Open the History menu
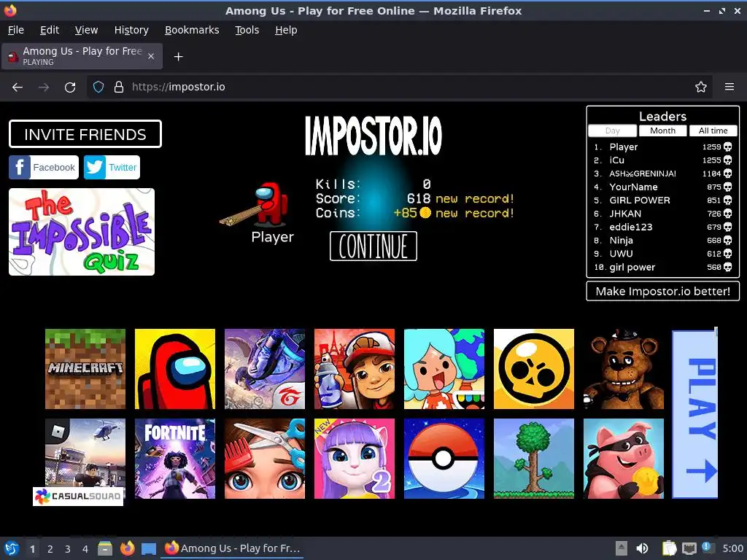This screenshot has width=747, height=560. [131, 30]
